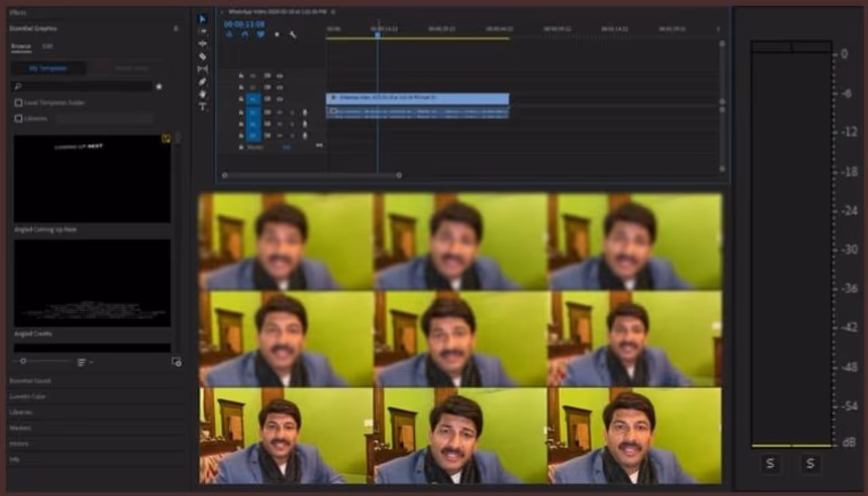Click the Add Marker icon in timeline
Viewport: 868px width, 496px height.
click(277, 35)
